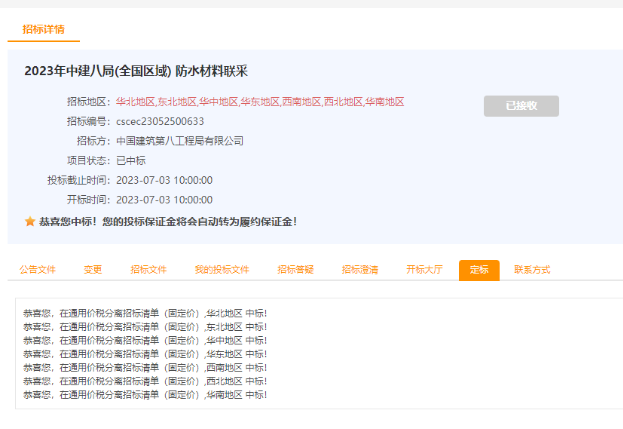Select the 招标文件 tab
This screenshot has height=429, width=623.
point(149,270)
